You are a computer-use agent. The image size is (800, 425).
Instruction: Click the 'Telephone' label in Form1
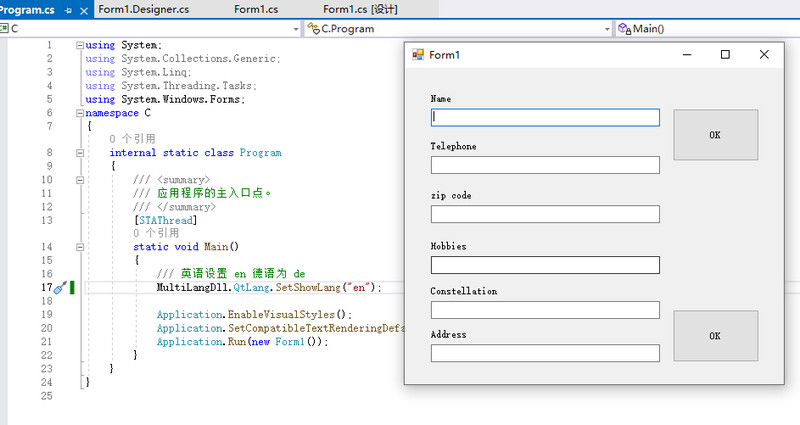pyautogui.click(x=454, y=146)
